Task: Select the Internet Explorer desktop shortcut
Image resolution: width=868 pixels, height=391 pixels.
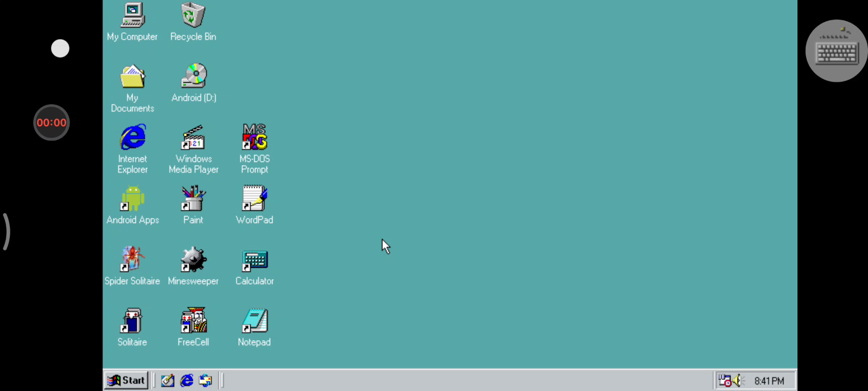Action: point(132,137)
